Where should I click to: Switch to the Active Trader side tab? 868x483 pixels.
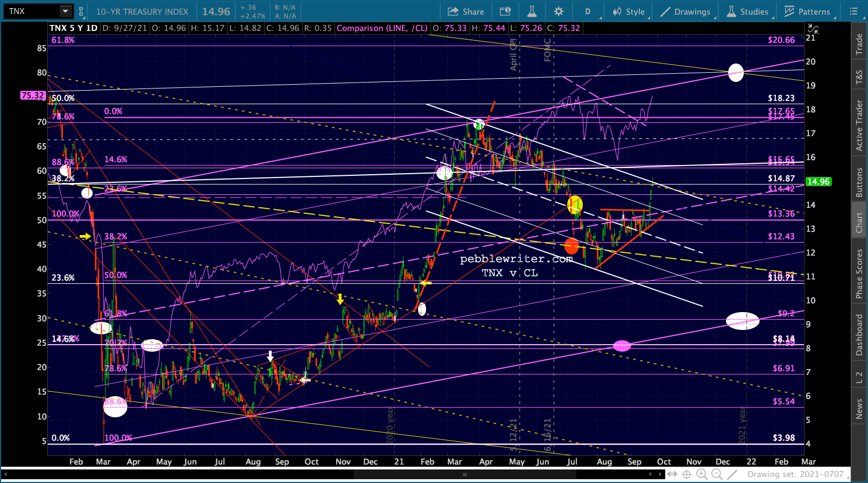click(859, 125)
